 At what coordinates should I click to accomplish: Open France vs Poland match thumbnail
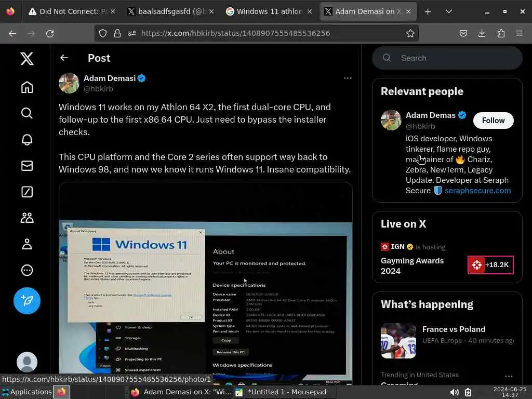tap(398, 341)
